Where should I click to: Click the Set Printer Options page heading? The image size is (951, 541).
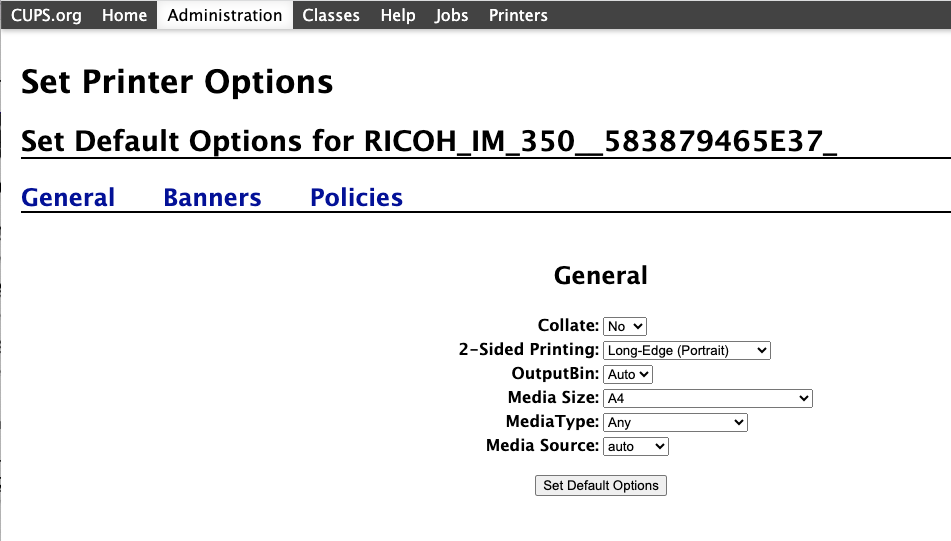[177, 82]
